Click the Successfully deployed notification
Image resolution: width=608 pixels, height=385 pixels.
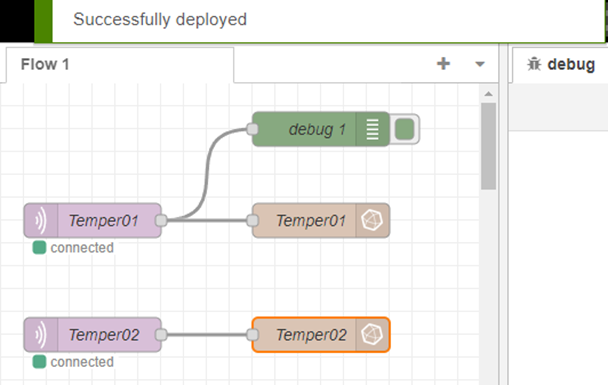(320, 20)
